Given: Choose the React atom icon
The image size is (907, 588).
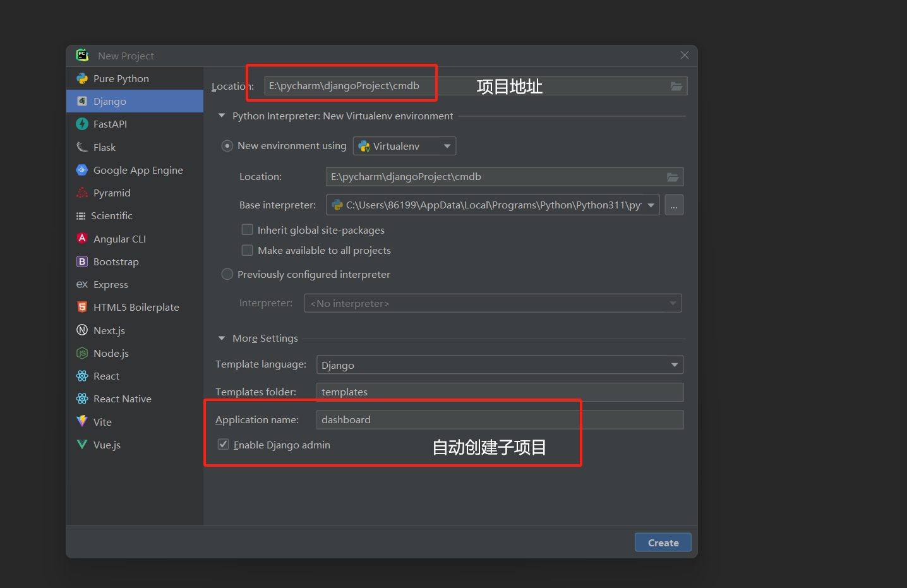Looking at the screenshot, I should [82, 376].
